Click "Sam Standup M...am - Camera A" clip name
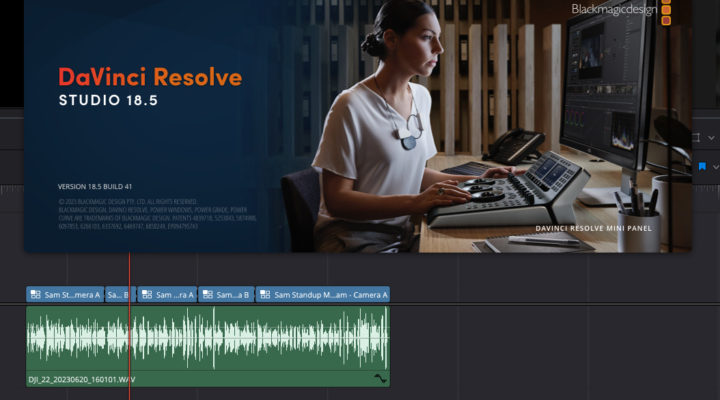The image size is (720, 400). (331, 295)
